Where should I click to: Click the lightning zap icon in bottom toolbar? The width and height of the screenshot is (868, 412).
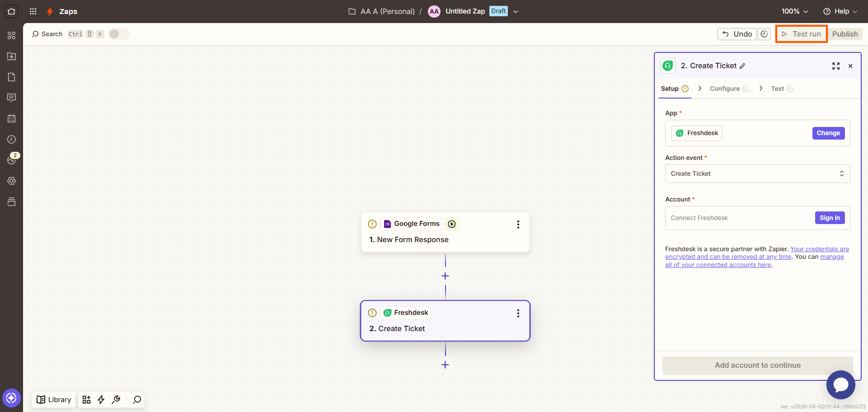(101, 399)
